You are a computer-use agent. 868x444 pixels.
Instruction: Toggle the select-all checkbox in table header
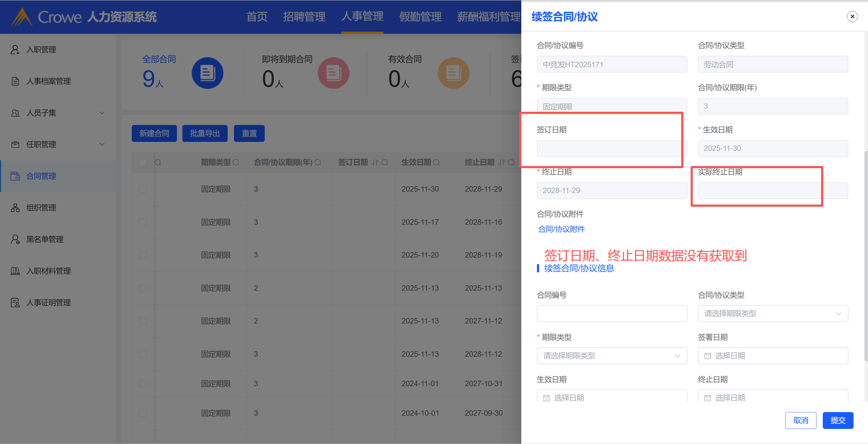tap(143, 163)
